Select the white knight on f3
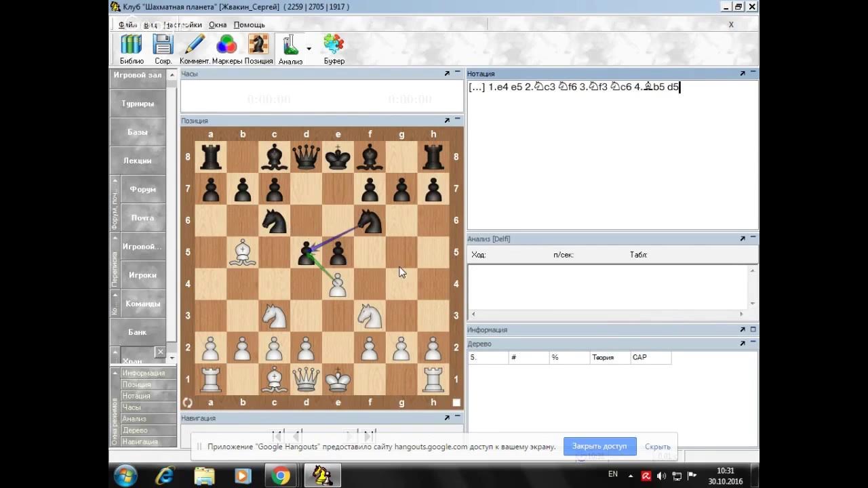Screen dimensions: 868x488 370,316
